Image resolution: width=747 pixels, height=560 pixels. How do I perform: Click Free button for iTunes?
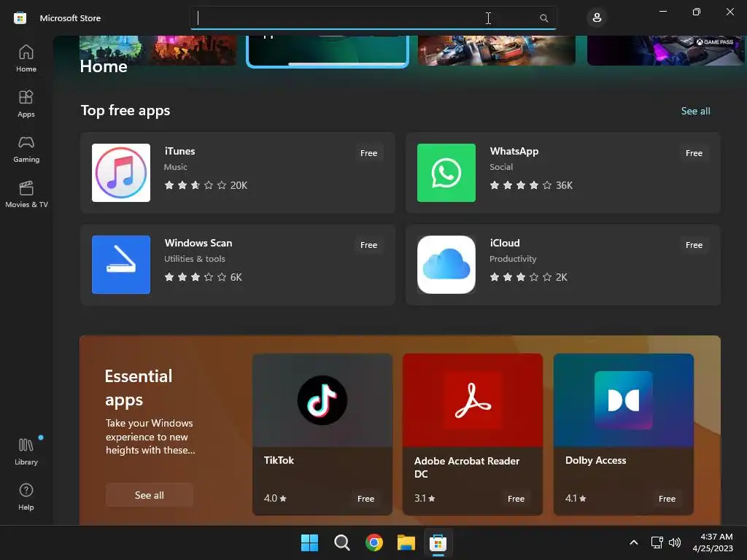(368, 153)
